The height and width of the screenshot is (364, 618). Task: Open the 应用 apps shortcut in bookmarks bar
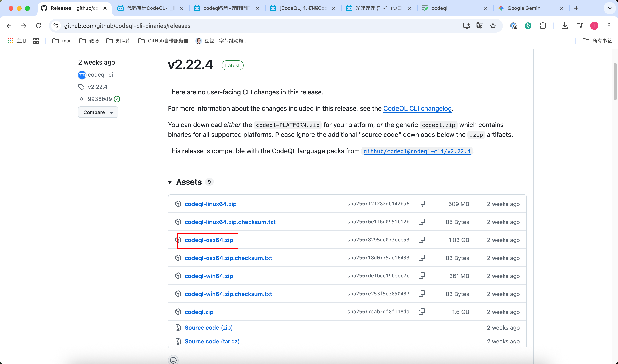(x=17, y=41)
